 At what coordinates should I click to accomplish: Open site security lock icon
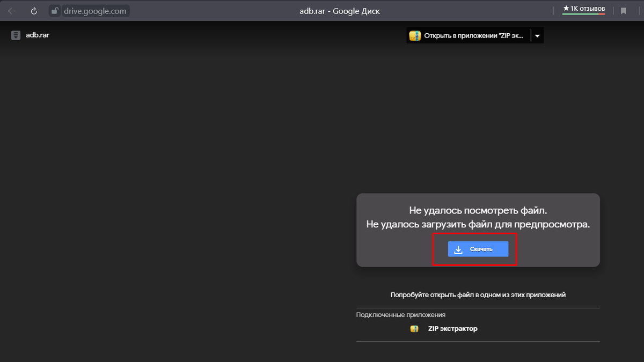(x=54, y=11)
